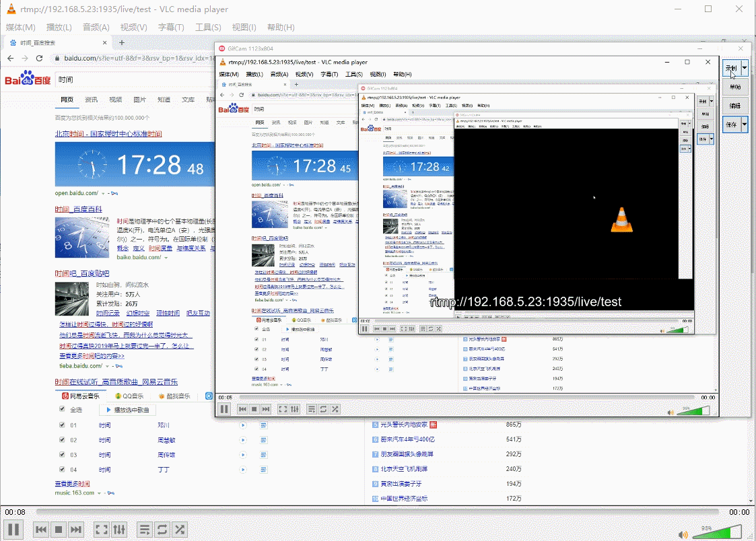Select the 文库 tab on largest Baidu page
The height and width of the screenshot is (541, 756).
click(188, 100)
